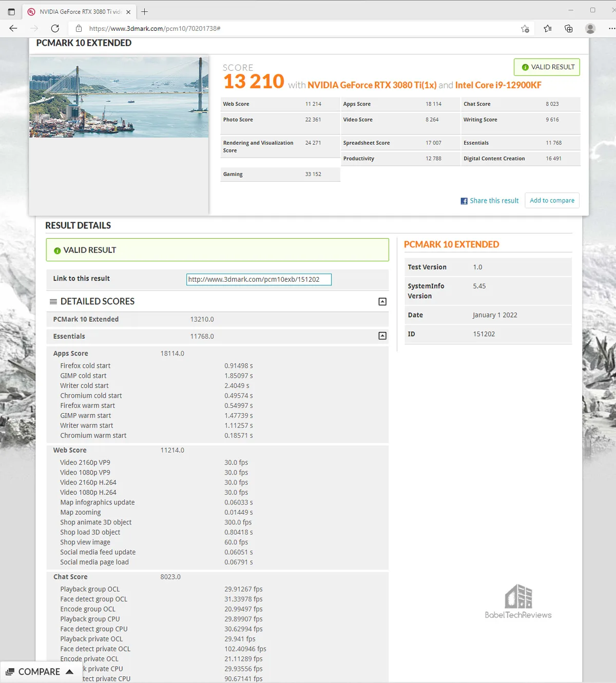Close the NVIDIA GeForce RTX 3080 Ti tab
616x683 pixels.
(x=128, y=12)
